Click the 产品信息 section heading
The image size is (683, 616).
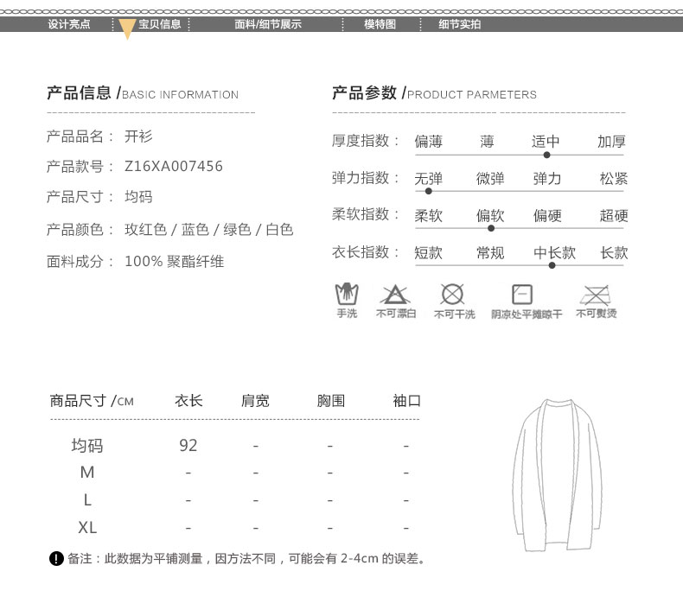click(143, 93)
